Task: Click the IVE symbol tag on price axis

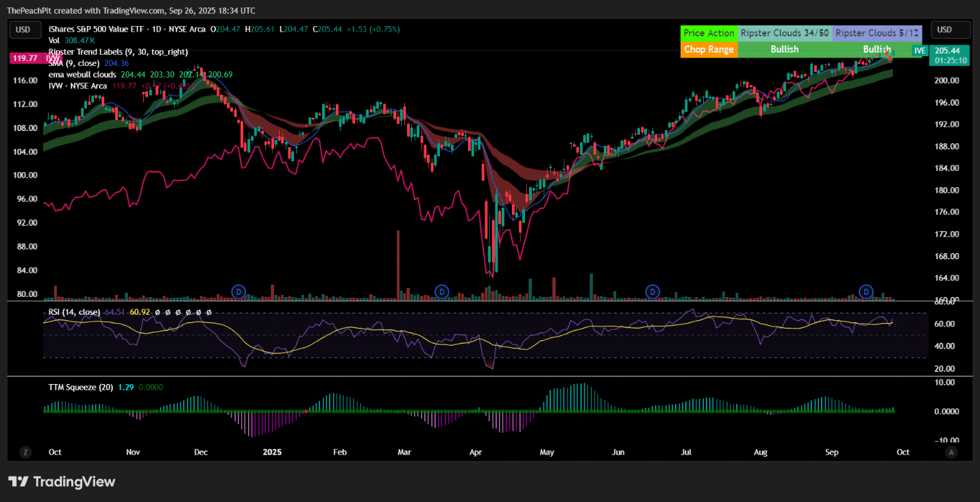Action: (x=920, y=50)
